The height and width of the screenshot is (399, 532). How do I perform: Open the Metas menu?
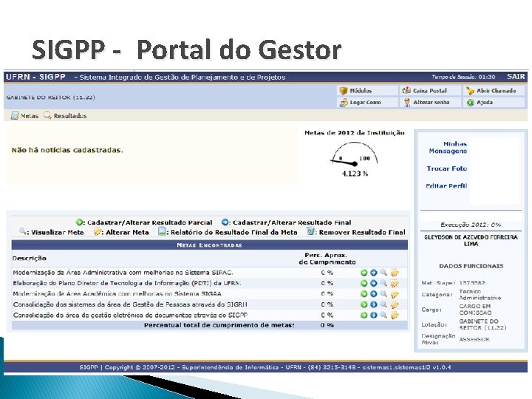click(24, 116)
